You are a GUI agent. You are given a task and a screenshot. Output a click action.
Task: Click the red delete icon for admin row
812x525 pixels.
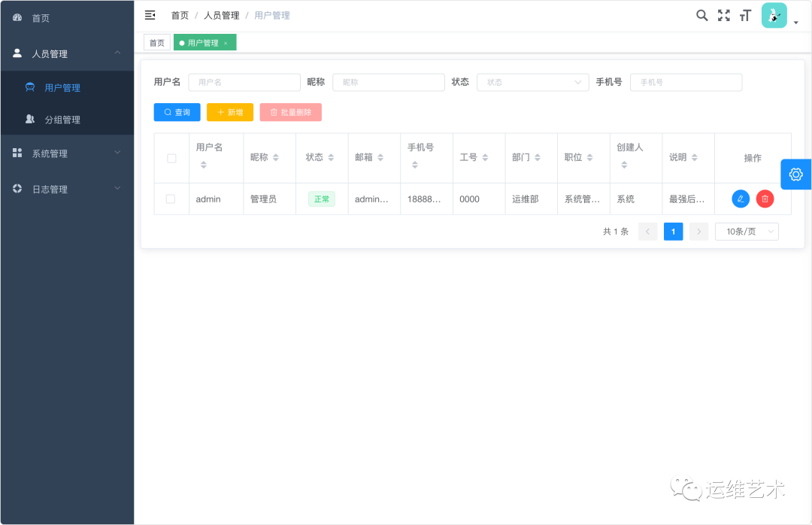[765, 199]
